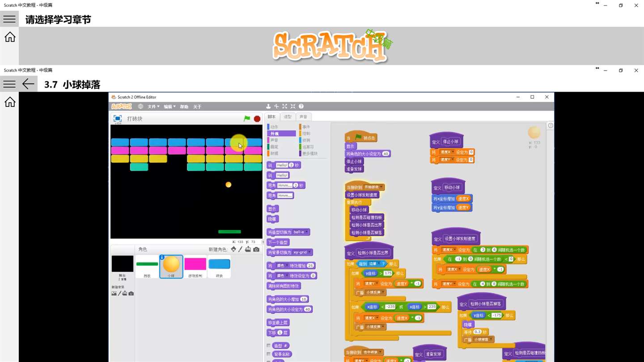Click home icon below 3.7 window hamburger
This screenshot has height=362, width=644.
pyautogui.click(x=10, y=102)
